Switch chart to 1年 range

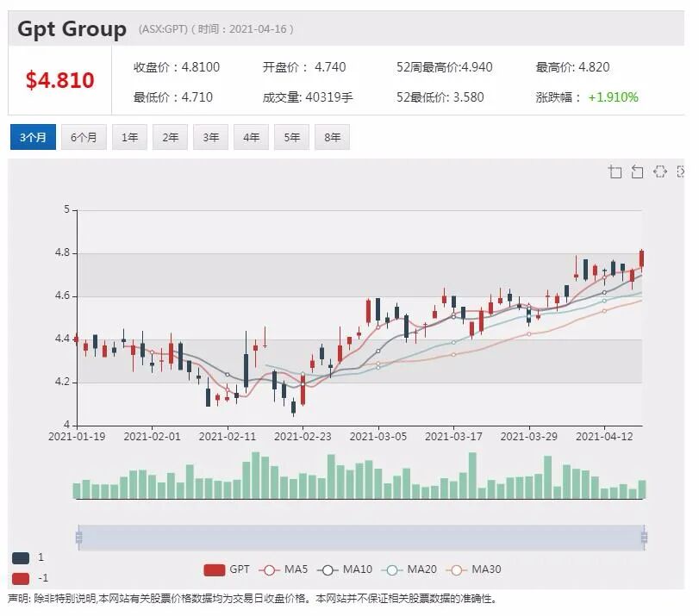(x=130, y=137)
